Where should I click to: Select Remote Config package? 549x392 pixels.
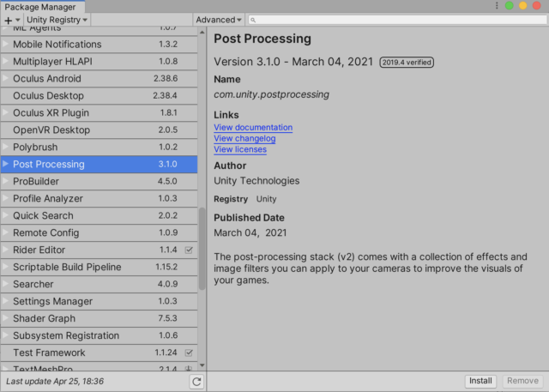coord(100,232)
